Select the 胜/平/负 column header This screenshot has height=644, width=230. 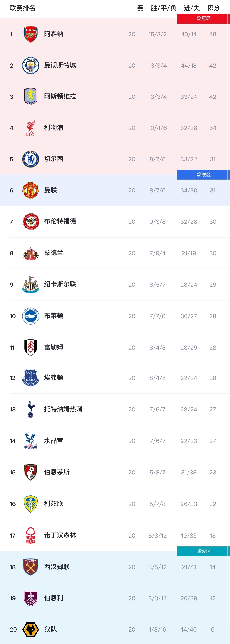(163, 8)
